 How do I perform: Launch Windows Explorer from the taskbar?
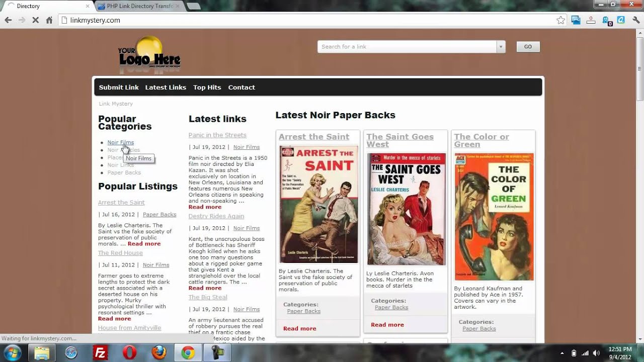tap(41, 352)
